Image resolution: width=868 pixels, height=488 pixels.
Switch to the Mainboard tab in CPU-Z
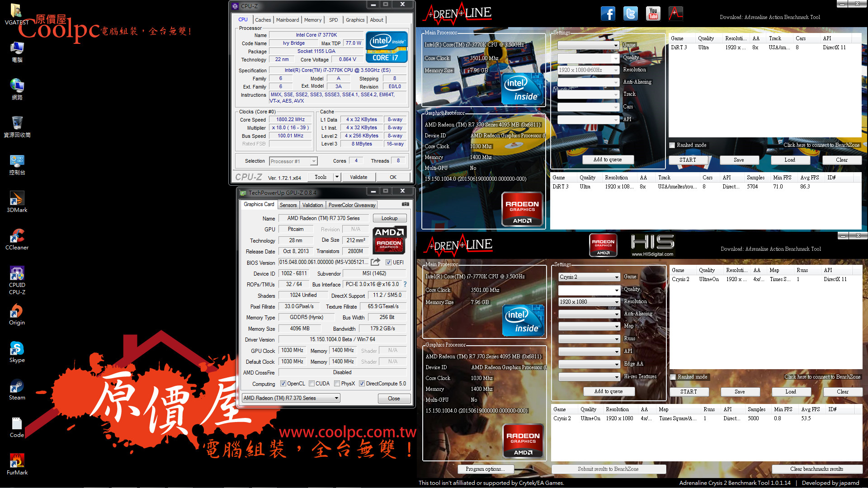pos(288,20)
